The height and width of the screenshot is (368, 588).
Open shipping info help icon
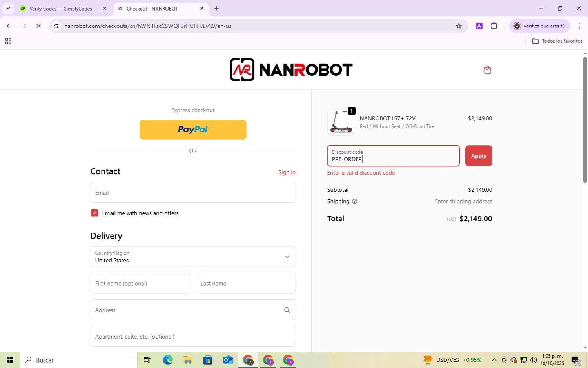tap(355, 201)
